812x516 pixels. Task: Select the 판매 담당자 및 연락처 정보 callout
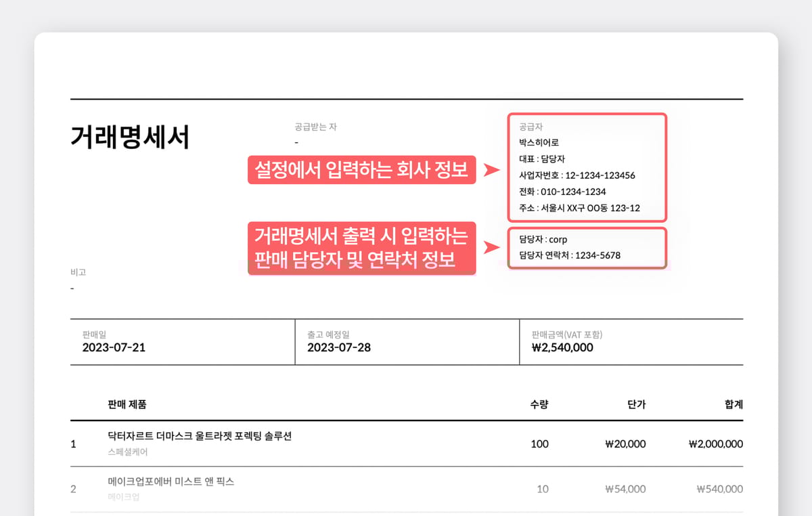(362, 248)
